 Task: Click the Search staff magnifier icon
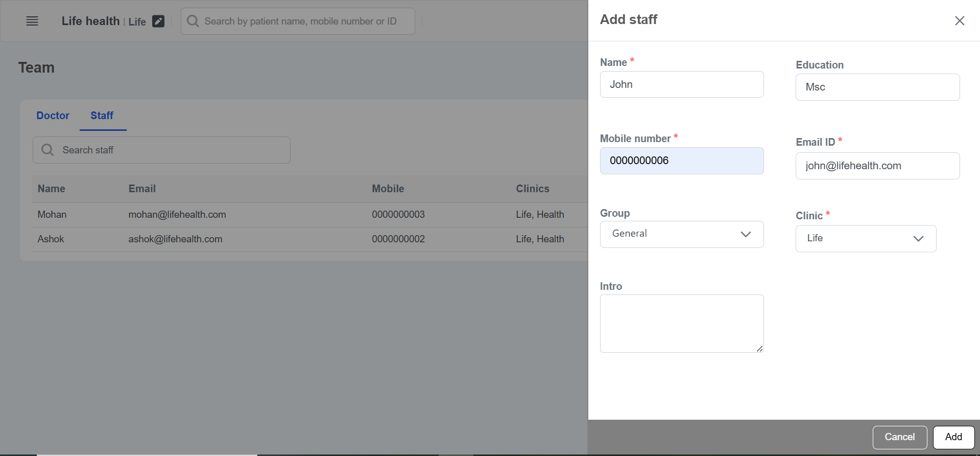(47, 150)
